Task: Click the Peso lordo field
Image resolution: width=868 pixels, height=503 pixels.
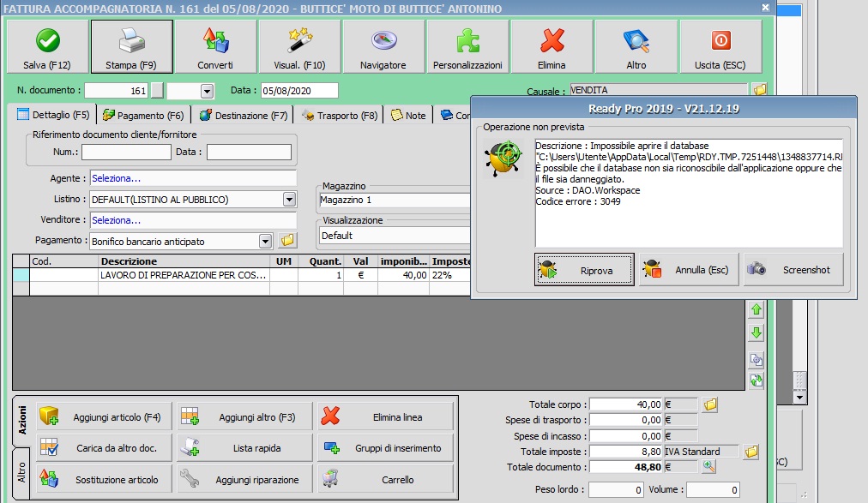Action: pyautogui.click(x=616, y=490)
